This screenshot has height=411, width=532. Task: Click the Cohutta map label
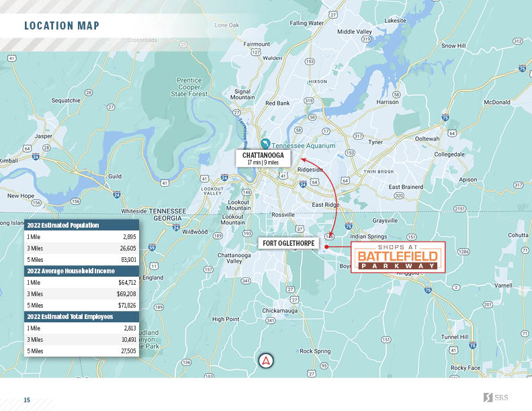[x=518, y=235]
